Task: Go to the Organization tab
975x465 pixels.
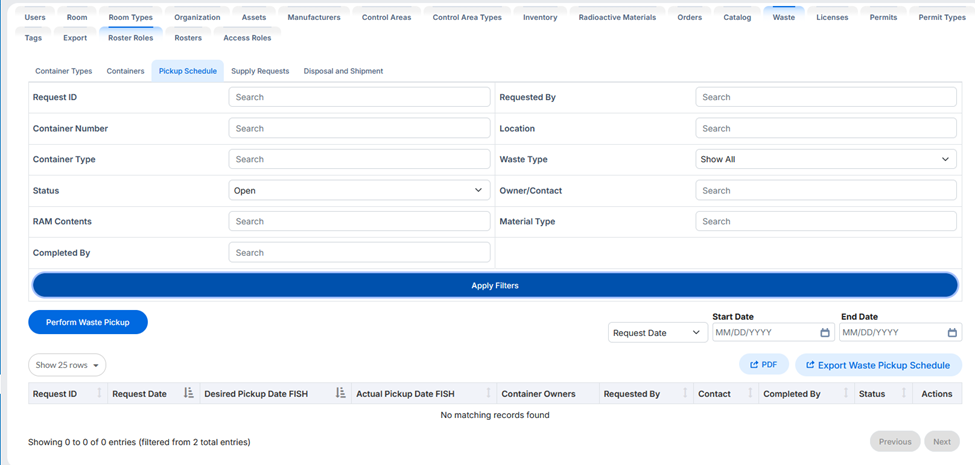Action: tap(197, 17)
